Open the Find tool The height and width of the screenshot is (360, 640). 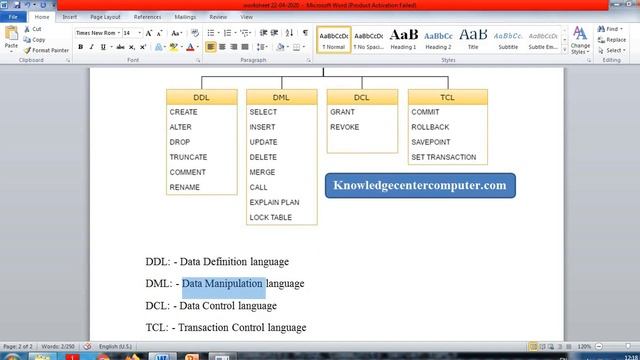click(x=609, y=29)
